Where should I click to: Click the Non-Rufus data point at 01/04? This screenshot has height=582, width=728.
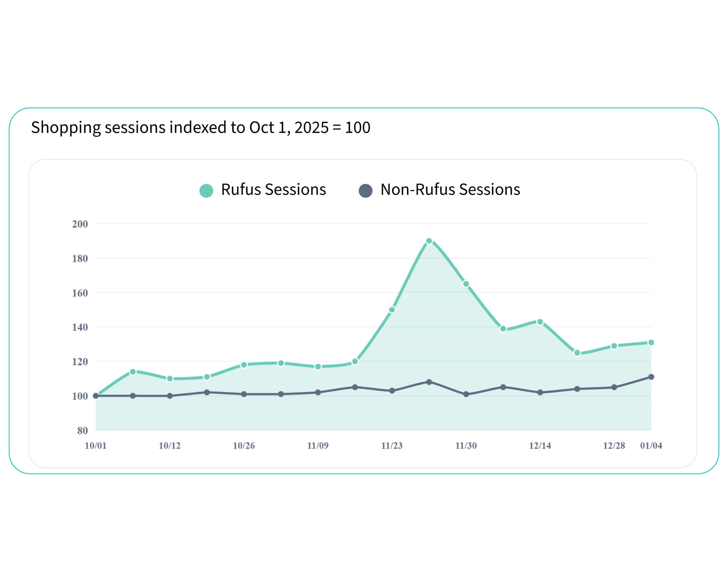coord(651,377)
